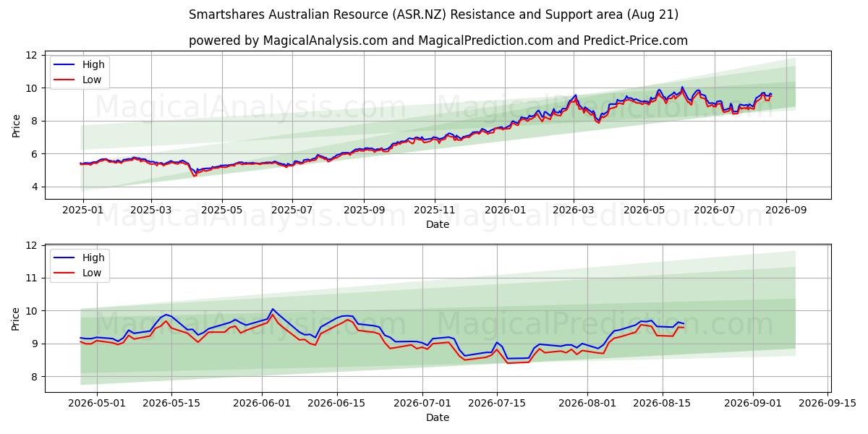Click the '2026-05' tick label

click(x=644, y=210)
